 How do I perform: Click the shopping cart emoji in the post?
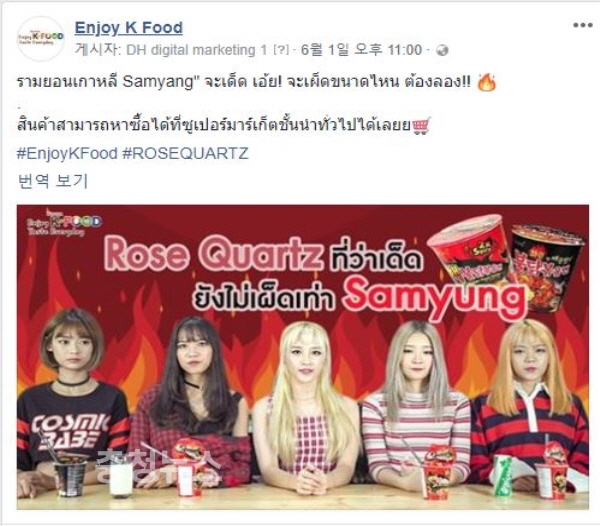click(x=421, y=125)
